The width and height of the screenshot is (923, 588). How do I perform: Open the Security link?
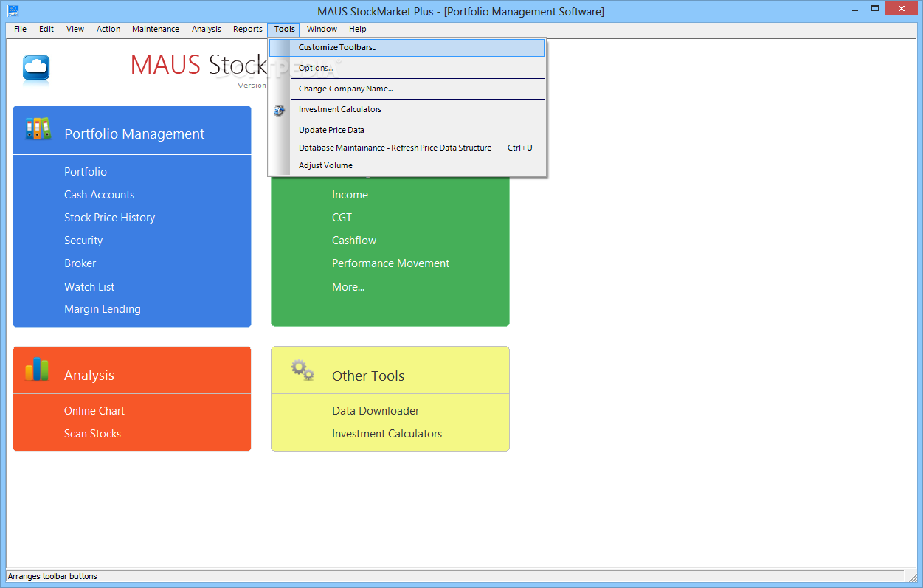click(83, 241)
